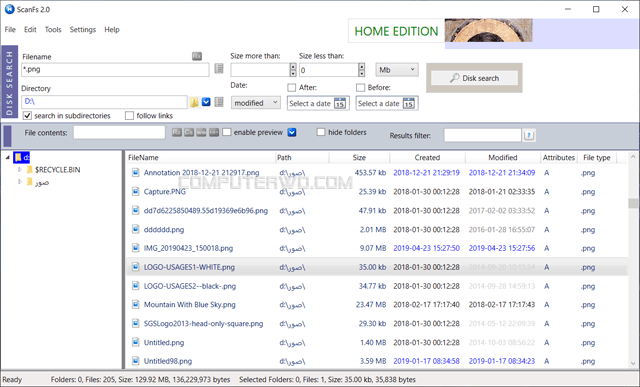
Task: Click file icon of IMG_20190423_150018.png row
Action: point(136,248)
